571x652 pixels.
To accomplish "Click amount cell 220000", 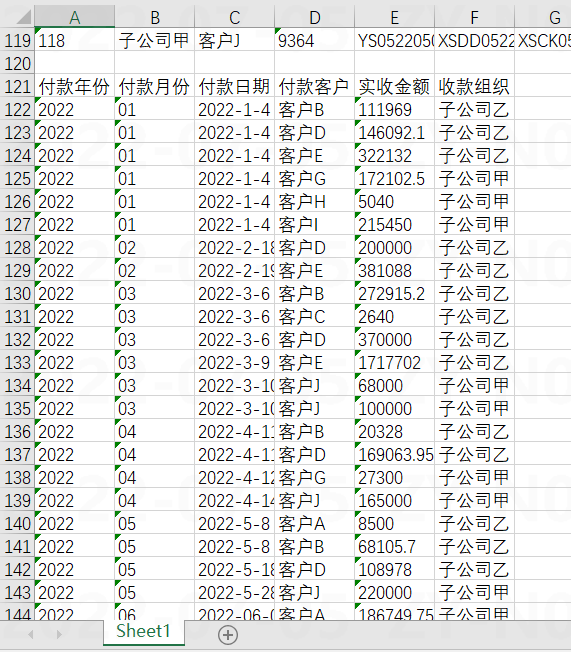I will click(x=394, y=593).
